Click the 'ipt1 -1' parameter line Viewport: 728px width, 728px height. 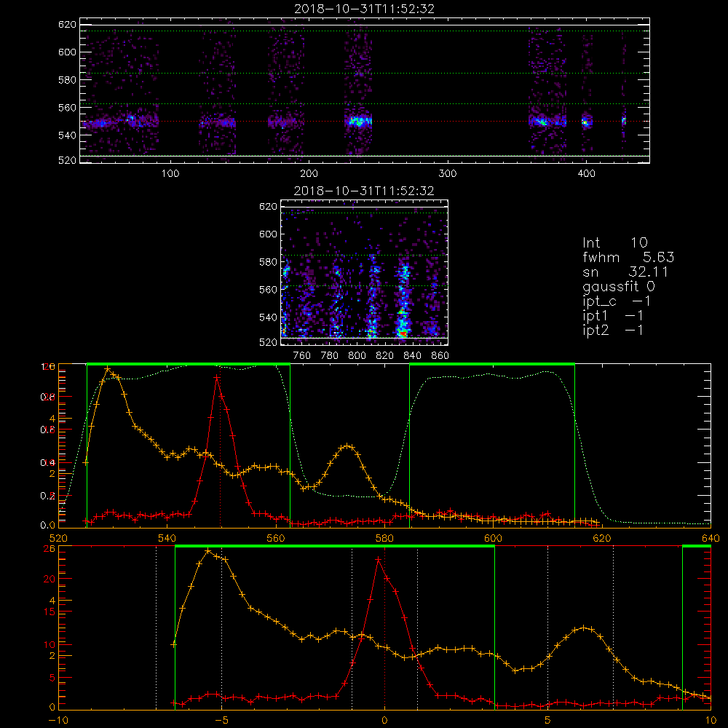(x=613, y=316)
